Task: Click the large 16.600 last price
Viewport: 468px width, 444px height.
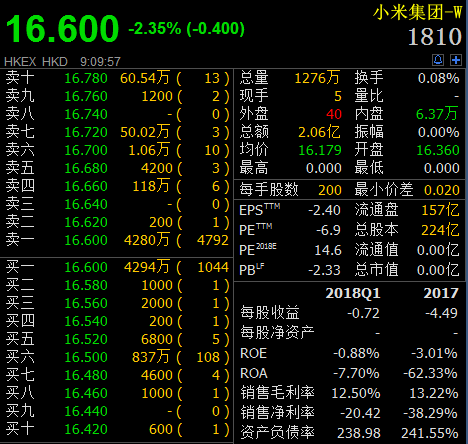Action: pos(62,29)
